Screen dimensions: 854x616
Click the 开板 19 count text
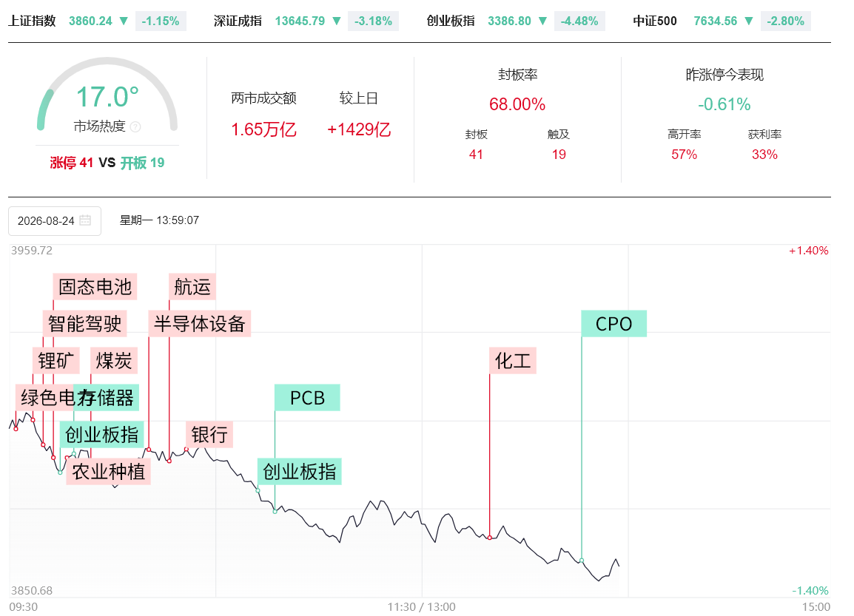coord(143,163)
